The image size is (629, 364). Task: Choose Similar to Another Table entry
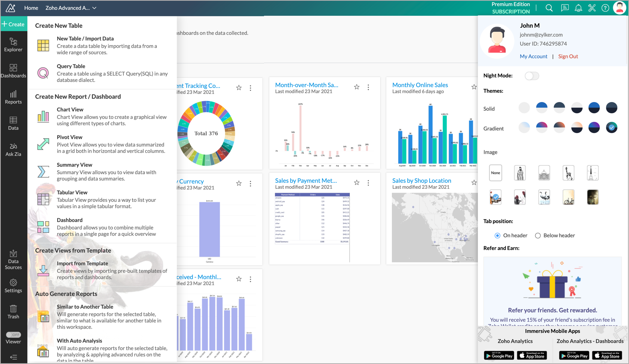pyautogui.click(x=102, y=317)
